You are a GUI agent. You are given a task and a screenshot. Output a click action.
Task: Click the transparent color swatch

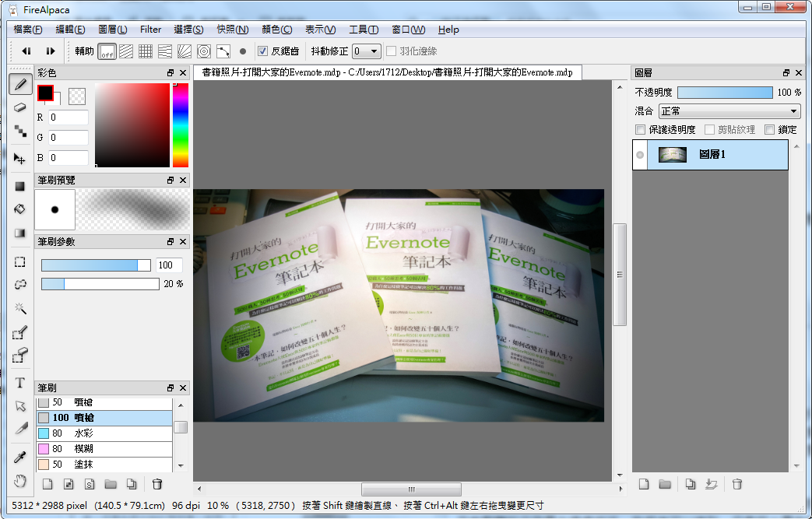77,96
